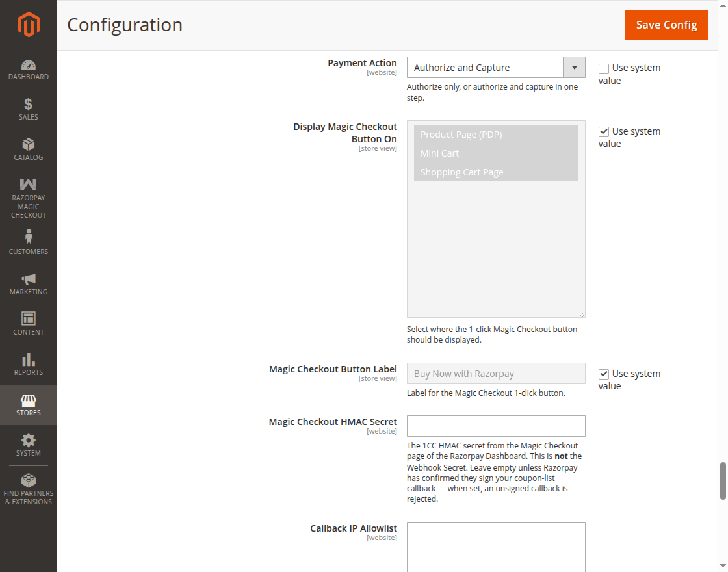Focus the Magic Checkout HMAC Secret field
728x572 pixels.
pos(496,426)
